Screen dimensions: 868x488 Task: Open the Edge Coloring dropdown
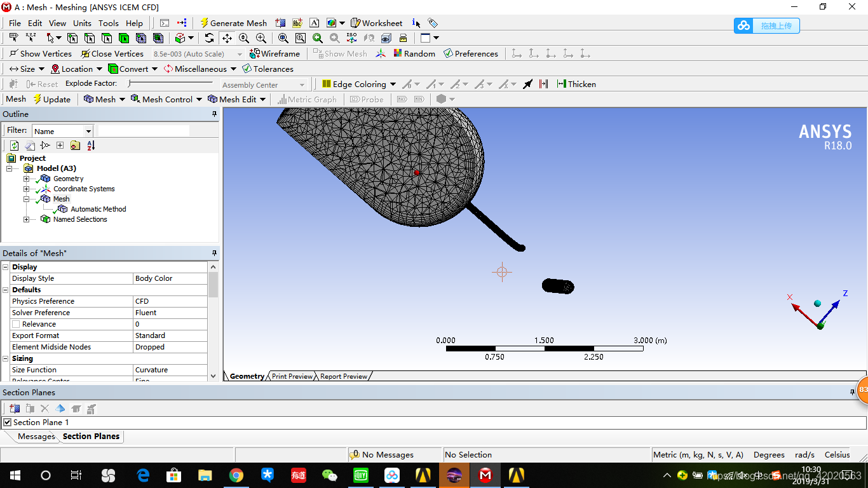[359, 84]
